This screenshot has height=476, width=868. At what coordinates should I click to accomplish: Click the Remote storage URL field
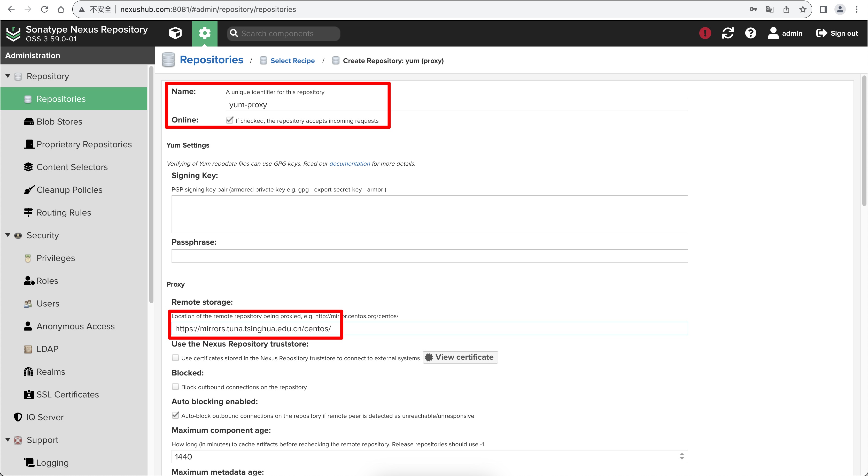430,329
